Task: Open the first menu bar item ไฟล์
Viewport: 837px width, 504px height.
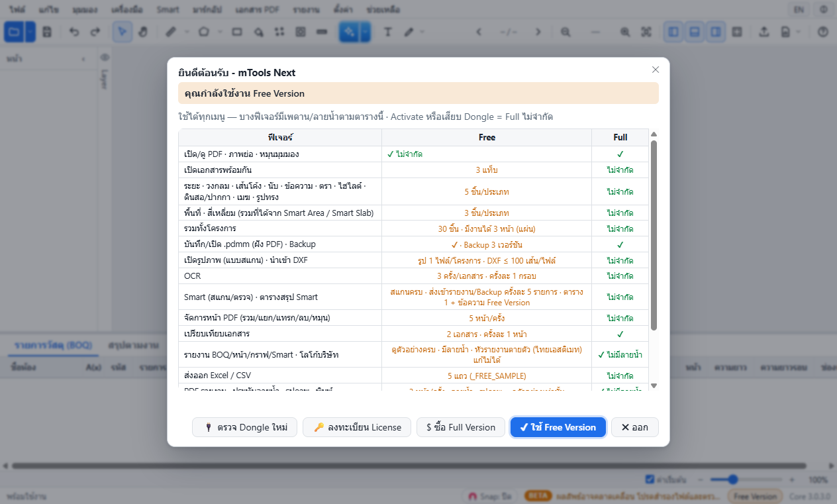Action: point(17,10)
